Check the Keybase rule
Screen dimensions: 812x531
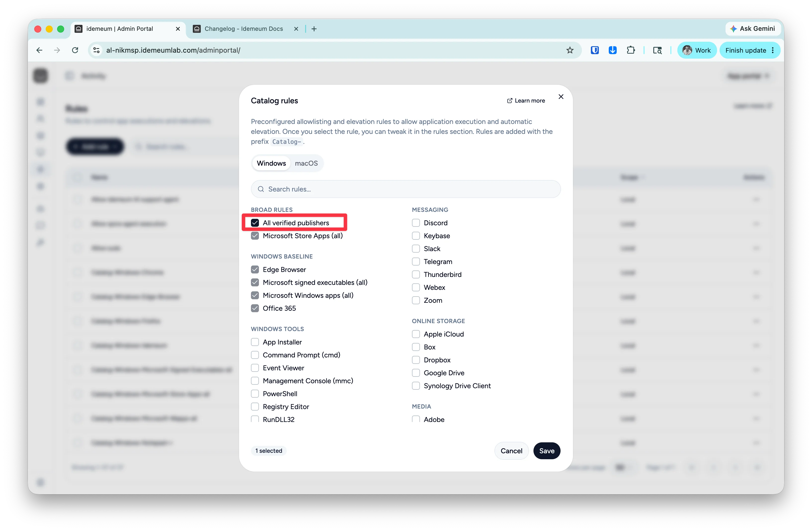pos(416,236)
